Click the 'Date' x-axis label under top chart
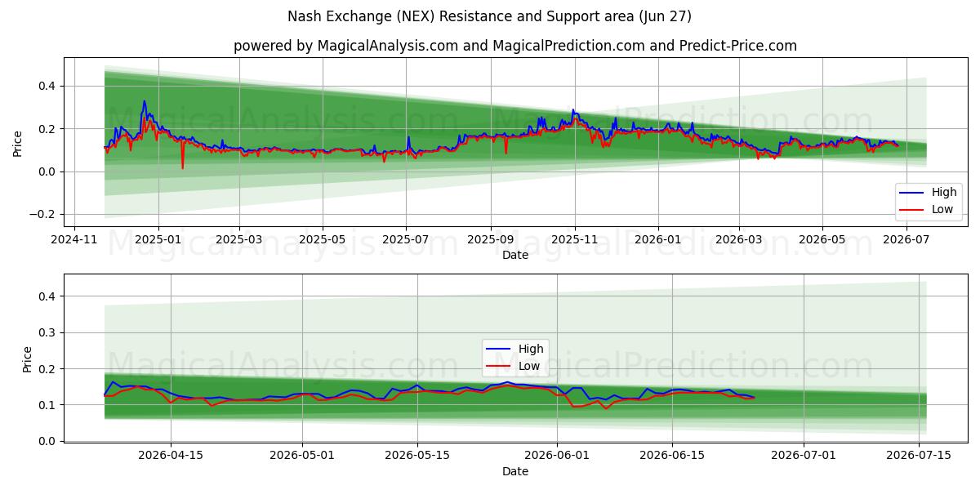 (515, 255)
